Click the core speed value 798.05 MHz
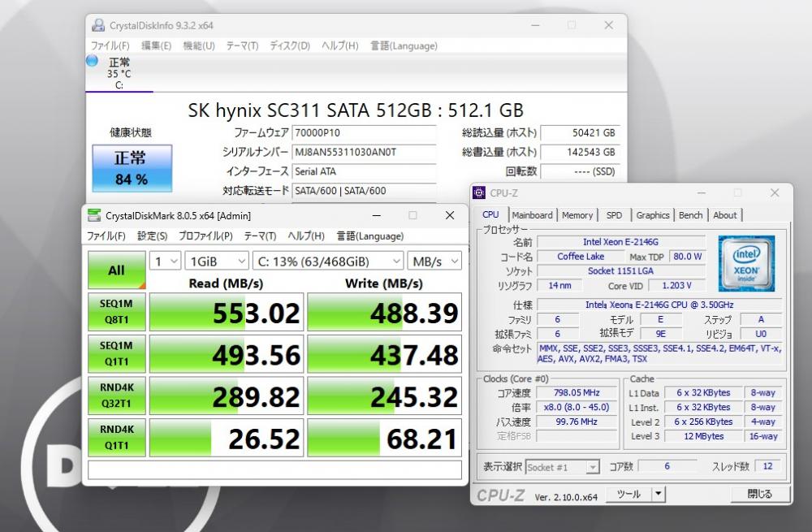 pos(577,392)
